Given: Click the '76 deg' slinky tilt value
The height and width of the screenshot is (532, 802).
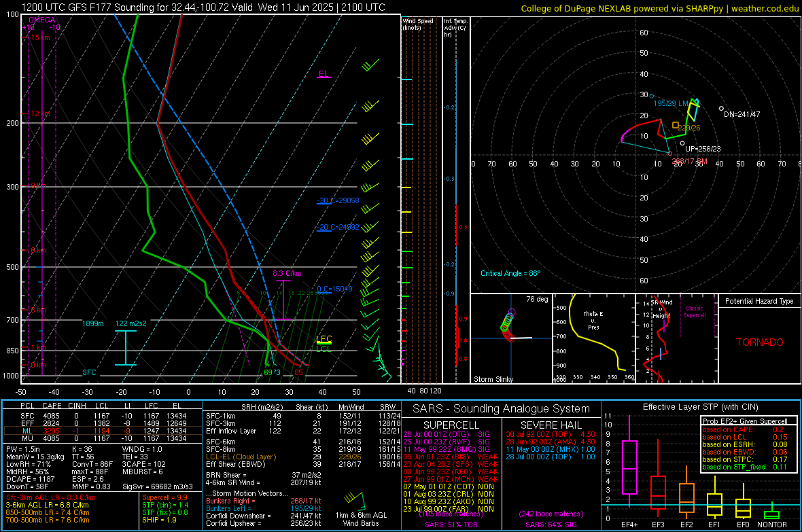Looking at the screenshot, I should coord(537,299).
